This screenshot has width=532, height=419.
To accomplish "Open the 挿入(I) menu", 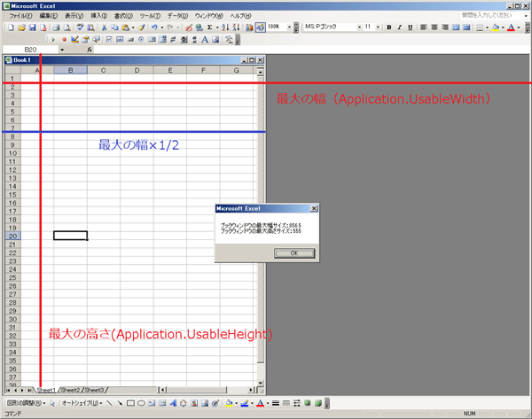I will (x=98, y=16).
